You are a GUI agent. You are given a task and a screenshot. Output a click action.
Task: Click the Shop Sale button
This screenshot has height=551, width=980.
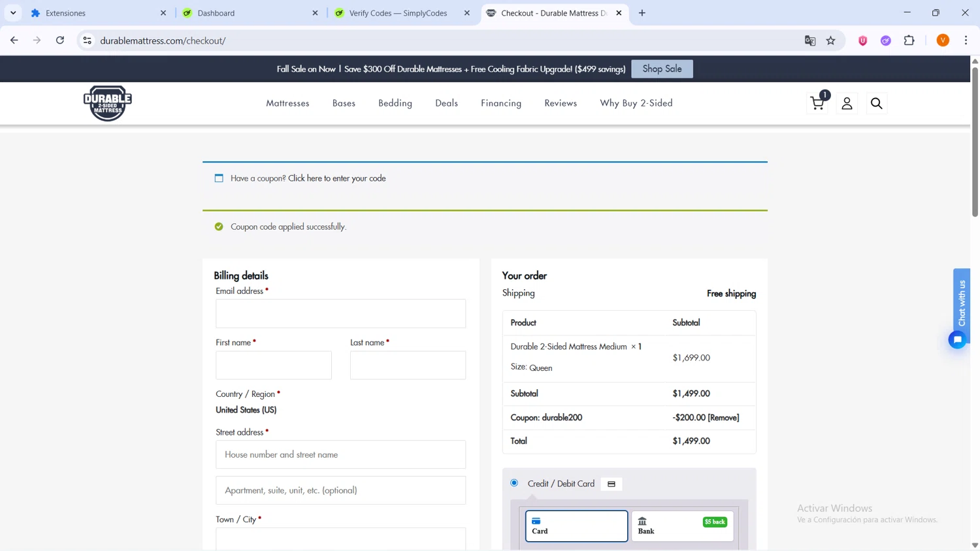pyautogui.click(x=662, y=69)
